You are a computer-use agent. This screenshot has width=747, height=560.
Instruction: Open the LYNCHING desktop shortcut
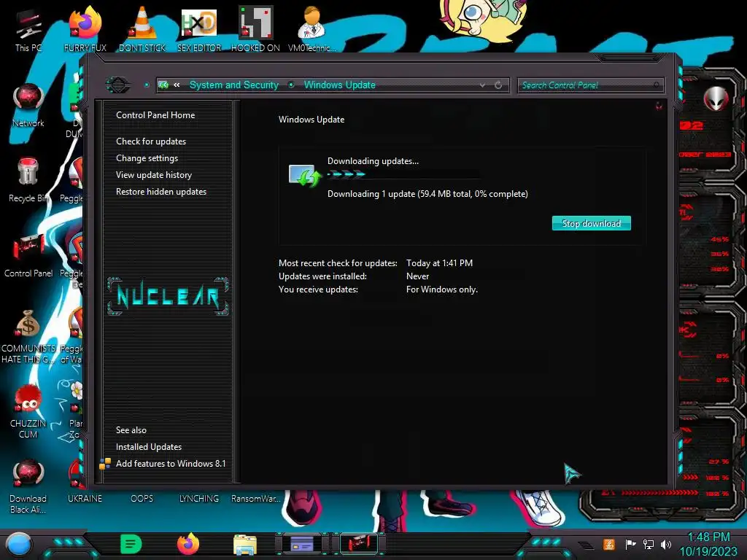(x=199, y=497)
